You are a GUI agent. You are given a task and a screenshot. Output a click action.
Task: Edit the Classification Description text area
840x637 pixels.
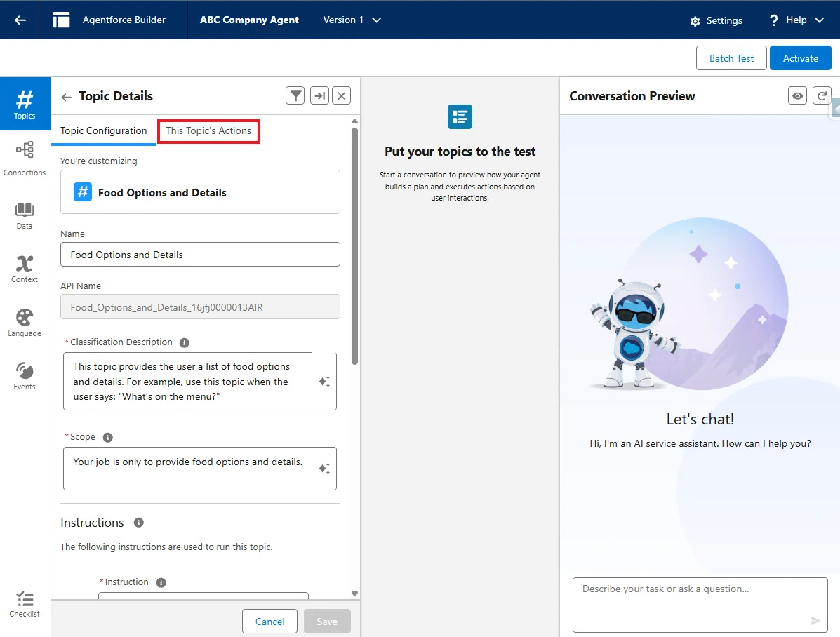[x=200, y=382]
